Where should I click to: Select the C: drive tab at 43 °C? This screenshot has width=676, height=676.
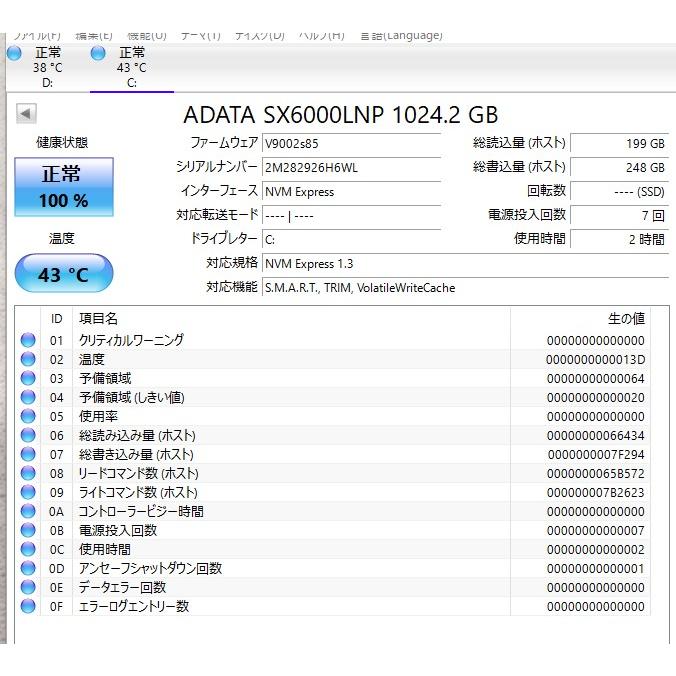[x=131, y=67]
